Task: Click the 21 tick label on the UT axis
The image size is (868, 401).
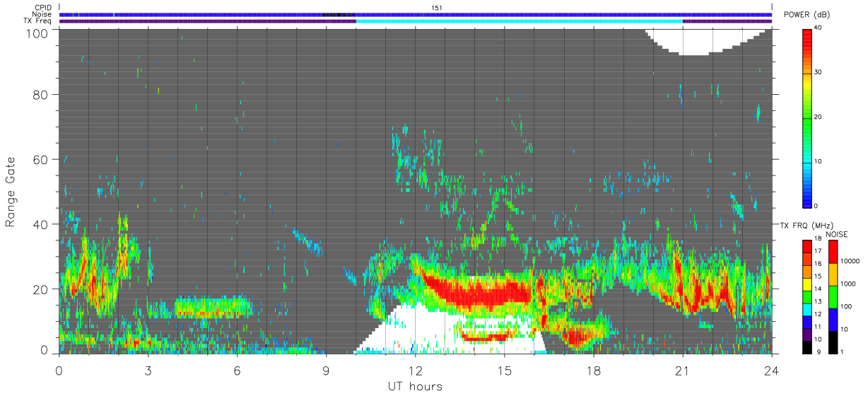Action: (683, 370)
